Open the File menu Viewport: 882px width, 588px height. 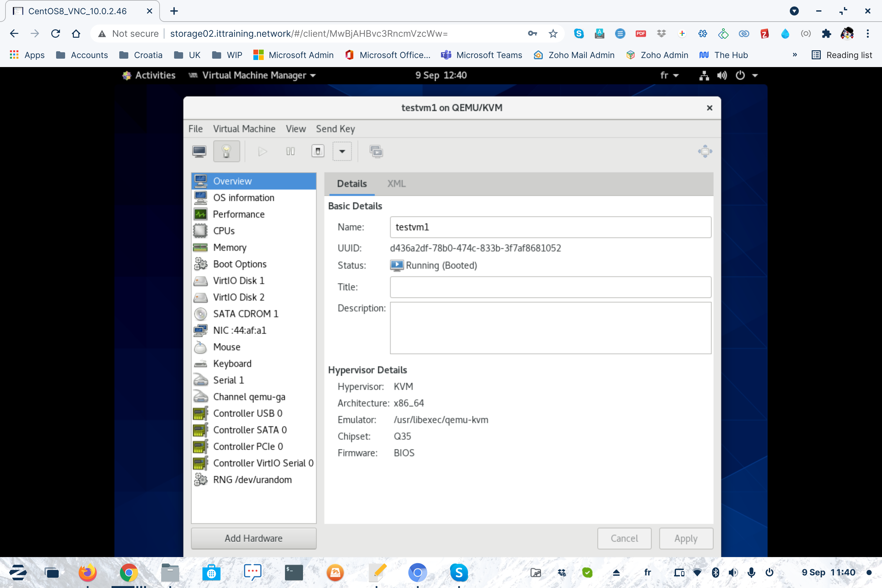click(195, 129)
